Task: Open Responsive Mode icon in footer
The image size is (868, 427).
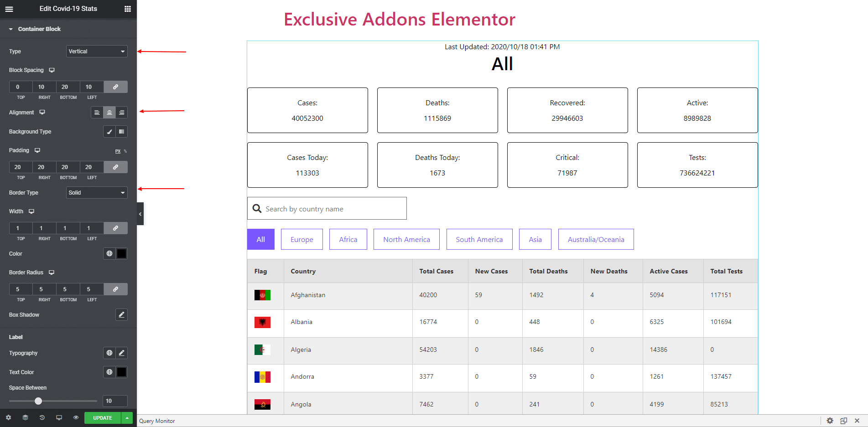Action: [59, 417]
